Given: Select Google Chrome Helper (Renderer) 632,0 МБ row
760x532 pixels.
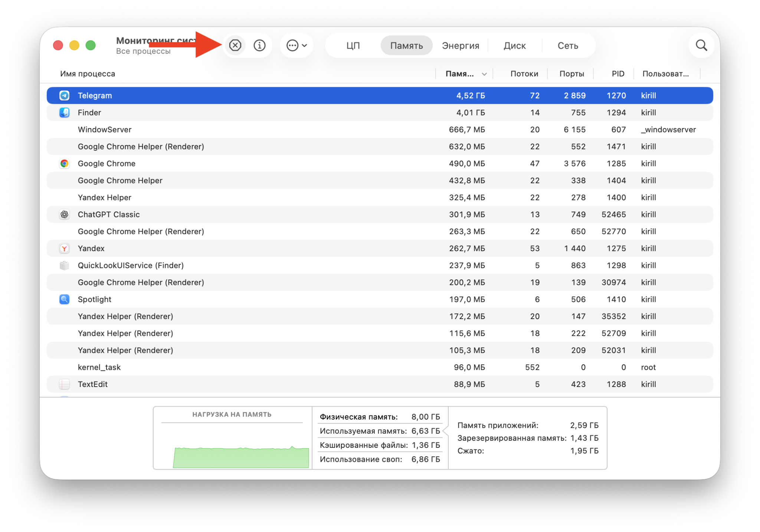Looking at the screenshot, I should [x=380, y=147].
